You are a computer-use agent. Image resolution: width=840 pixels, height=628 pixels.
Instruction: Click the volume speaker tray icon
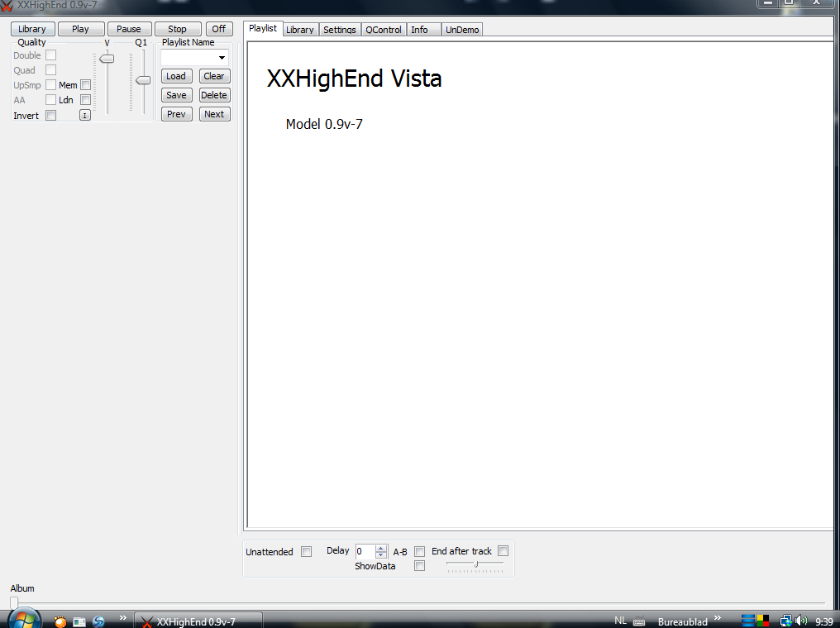coord(801,621)
